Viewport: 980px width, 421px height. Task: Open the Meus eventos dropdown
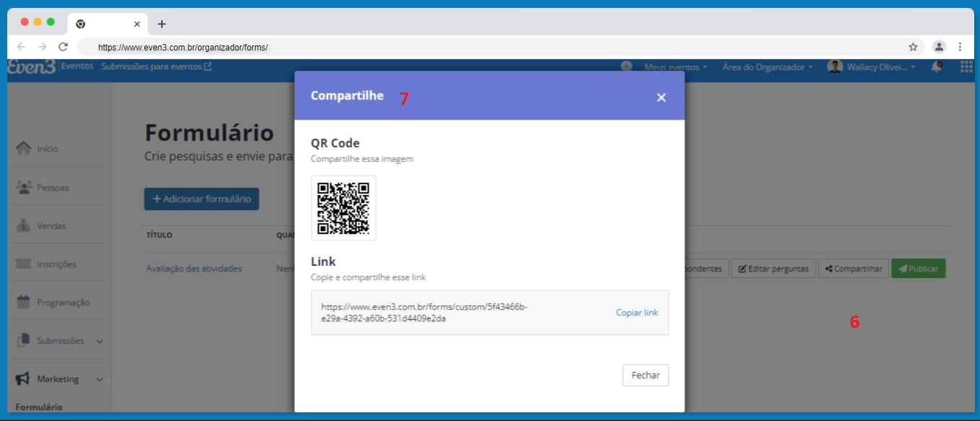point(676,67)
